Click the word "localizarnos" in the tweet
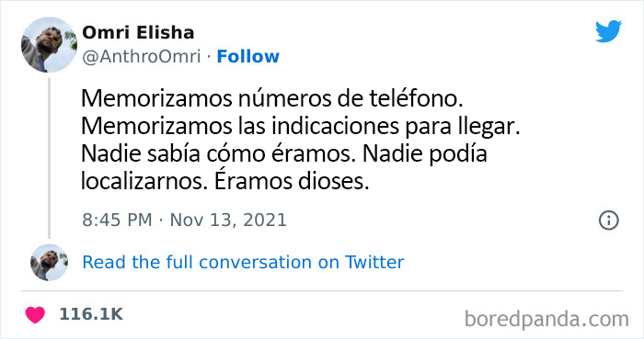Viewport: 644px width, 339px height. coord(142,182)
